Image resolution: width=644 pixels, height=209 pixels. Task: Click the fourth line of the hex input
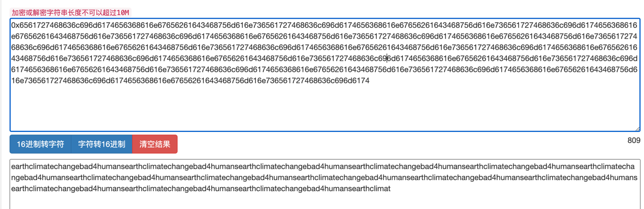pyautogui.click(x=325, y=58)
